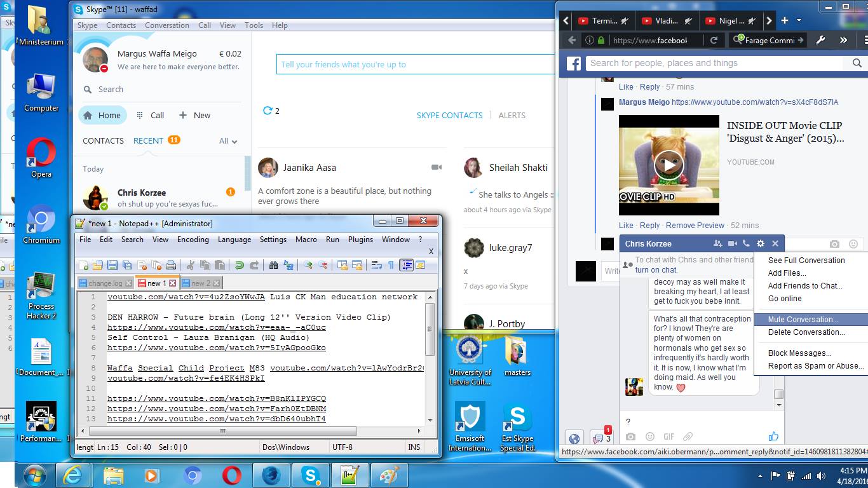Click reload button in browser address bar
Screen dimensions: 868x488
pyautogui.click(x=714, y=40)
